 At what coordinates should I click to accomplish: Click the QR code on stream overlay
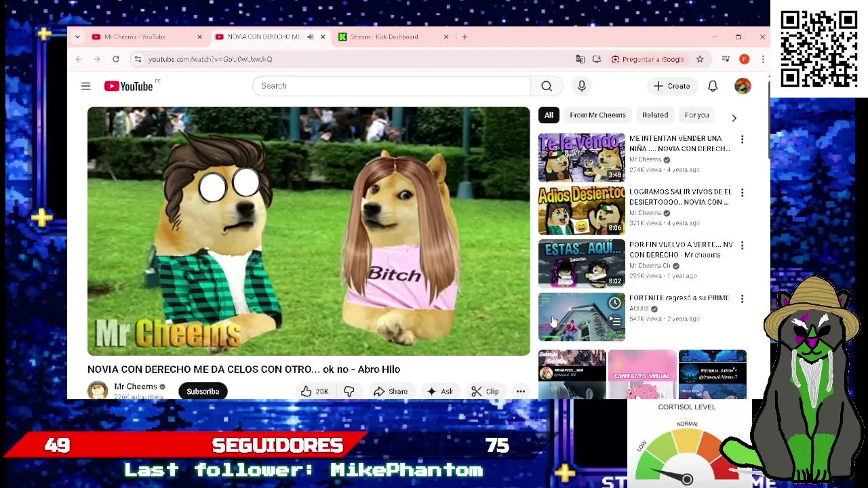point(819,49)
